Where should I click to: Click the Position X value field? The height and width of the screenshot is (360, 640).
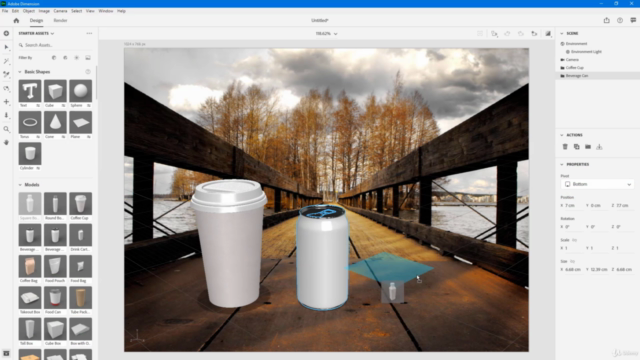(571, 206)
